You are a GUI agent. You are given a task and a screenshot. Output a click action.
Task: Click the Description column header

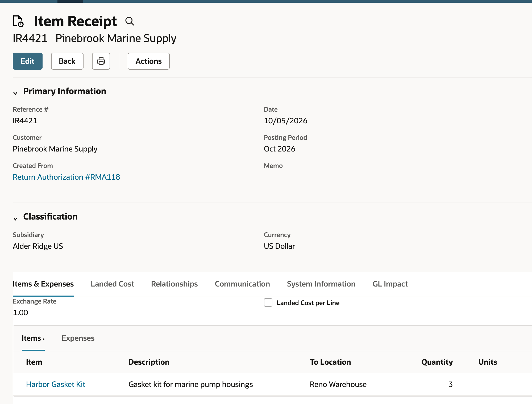coord(149,362)
